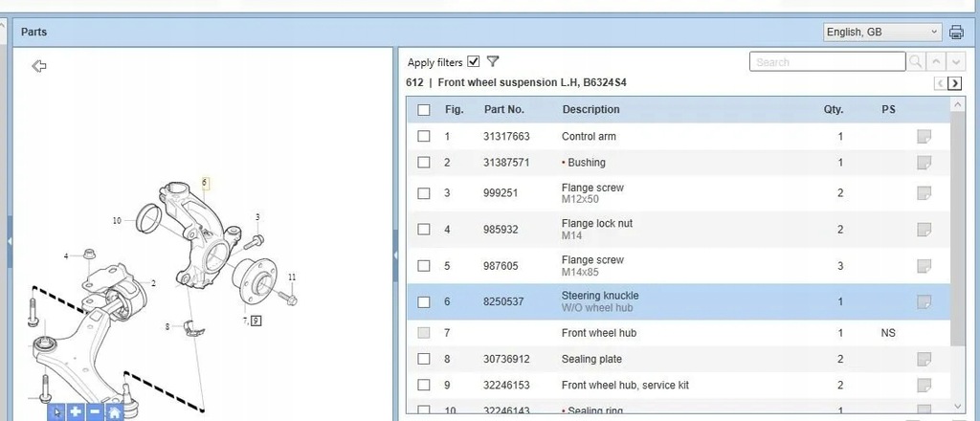Select part number 985932

click(x=501, y=230)
